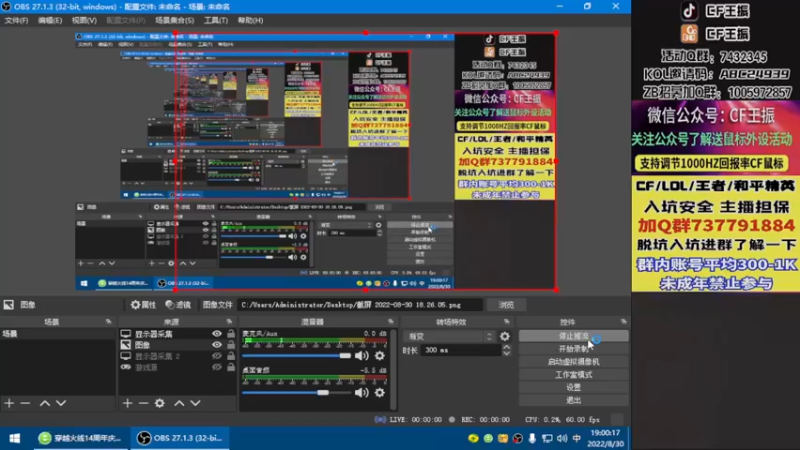Viewport: 800px width, 450px height.
Task: Click network icon in system tray
Action: 547,438
